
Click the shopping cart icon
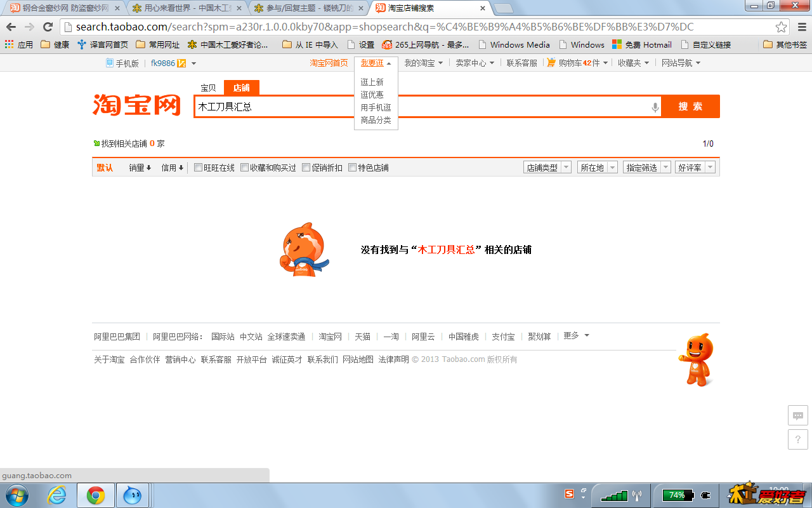coord(551,62)
